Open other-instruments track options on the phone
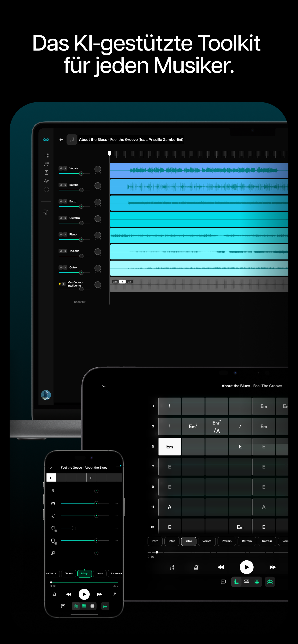Viewport: 298px width, 644px height. tap(116, 553)
